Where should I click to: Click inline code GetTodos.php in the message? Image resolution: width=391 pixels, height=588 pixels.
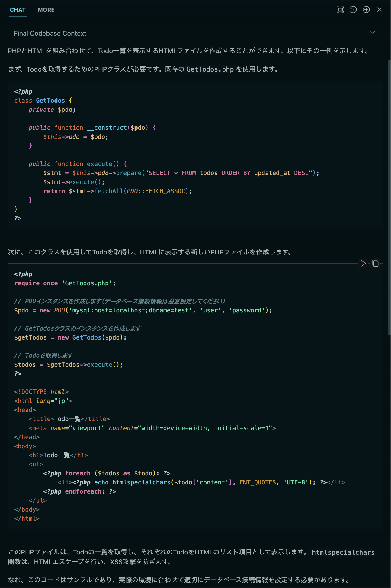[210, 69]
